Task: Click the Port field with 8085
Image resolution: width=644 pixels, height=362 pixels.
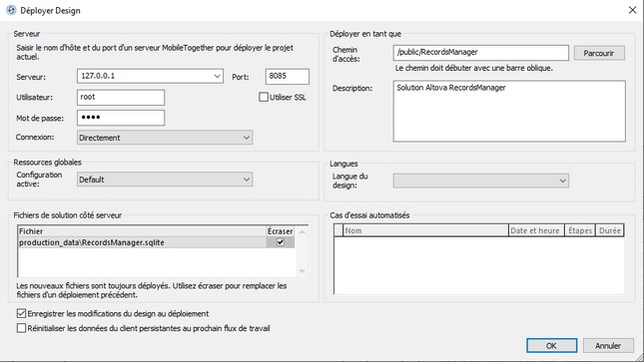Action: [x=288, y=77]
